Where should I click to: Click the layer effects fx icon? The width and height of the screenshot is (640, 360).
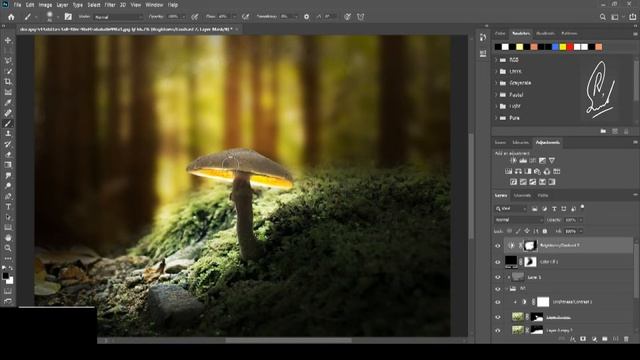point(573,339)
